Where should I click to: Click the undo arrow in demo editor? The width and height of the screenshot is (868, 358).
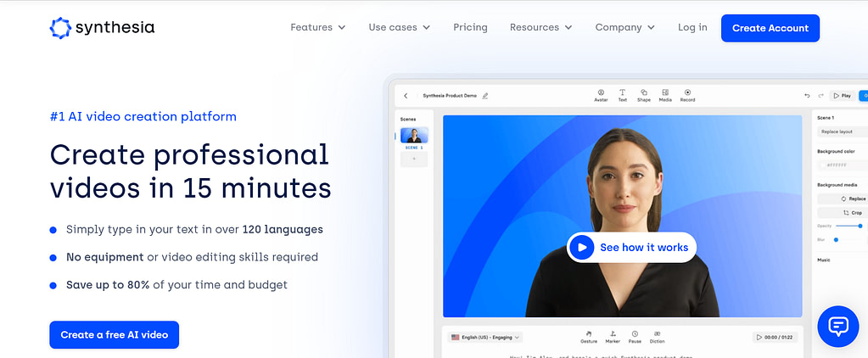click(808, 96)
